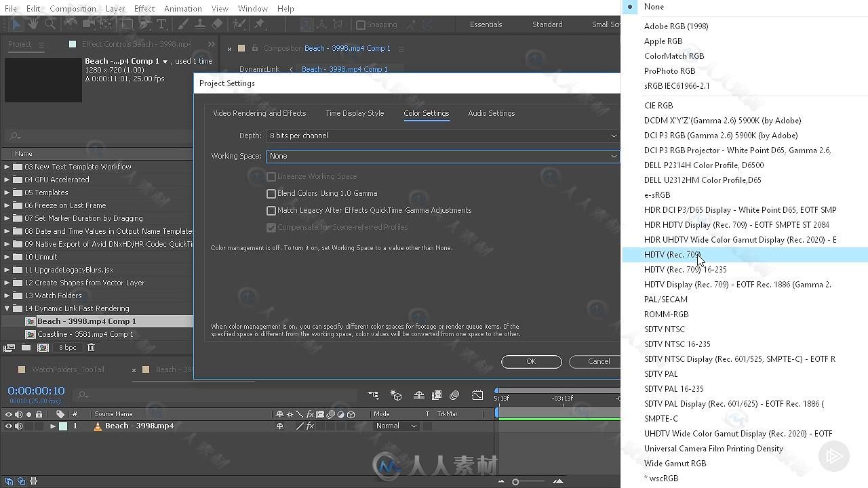Toggle Compensate for Scene-referred Profiles checkbox

click(x=271, y=227)
